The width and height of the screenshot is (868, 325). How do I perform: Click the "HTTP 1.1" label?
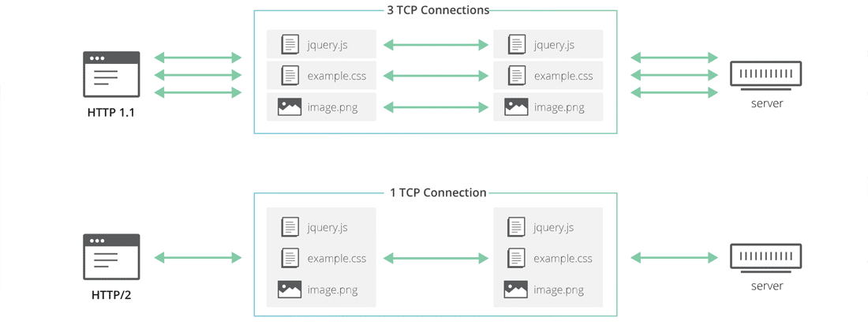111,112
